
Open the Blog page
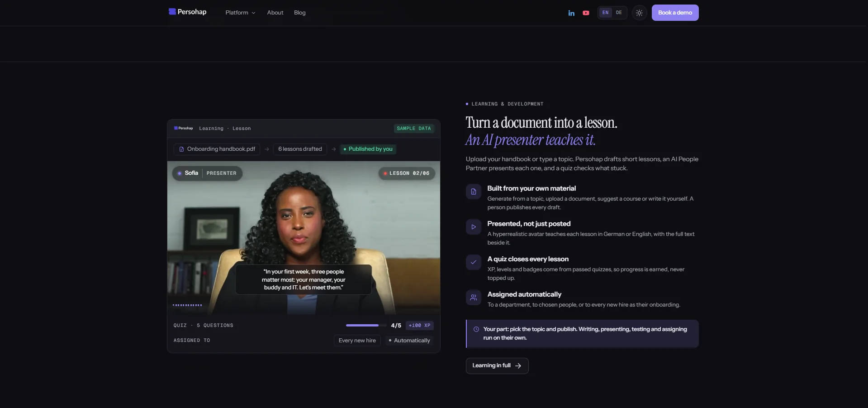(x=300, y=13)
